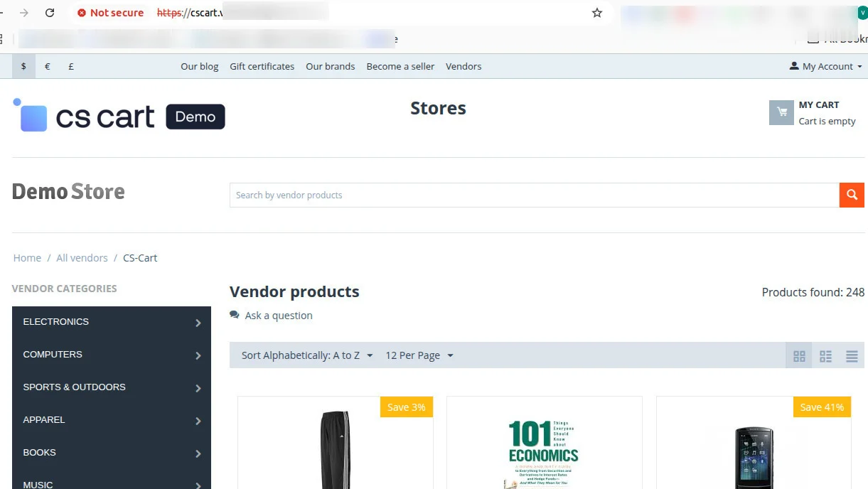Open the 12 Per Page dropdown
Image resolution: width=868 pixels, height=489 pixels.
click(x=418, y=355)
